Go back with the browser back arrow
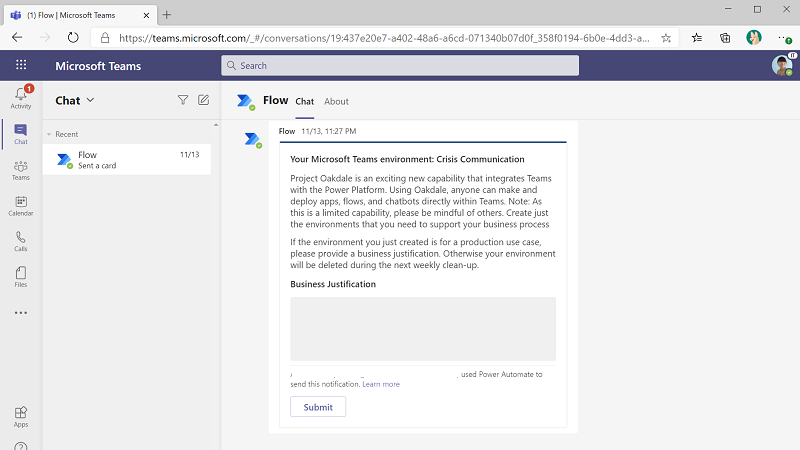Screen dimensions: 800x450 click(x=17, y=37)
